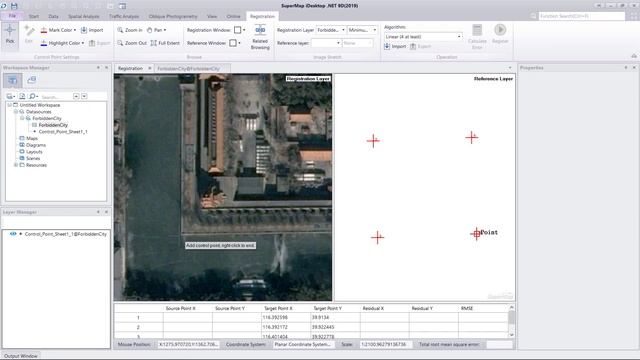This screenshot has height=360, width=640.
Task: Open the Output Window tab
Action: point(21,356)
